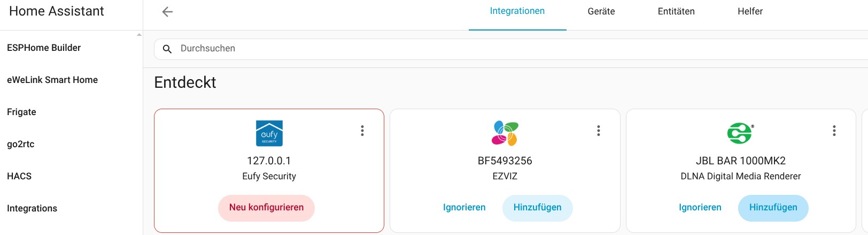Open HACS from the sidebar
The height and width of the screenshot is (235, 868).
(19, 176)
